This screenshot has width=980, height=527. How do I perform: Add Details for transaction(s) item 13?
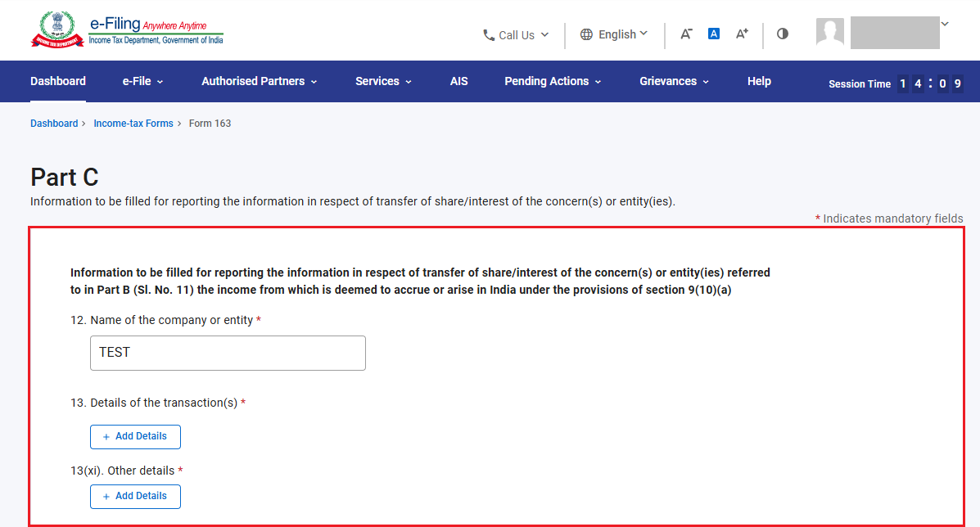click(x=135, y=436)
